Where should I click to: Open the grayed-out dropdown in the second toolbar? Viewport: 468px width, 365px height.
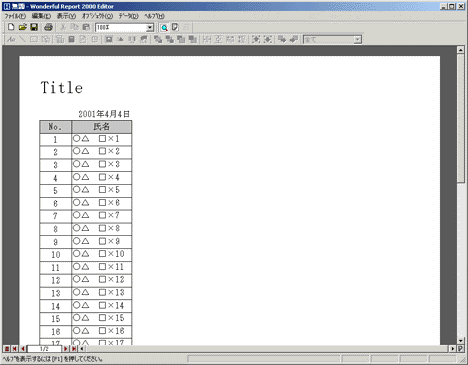pos(357,40)
